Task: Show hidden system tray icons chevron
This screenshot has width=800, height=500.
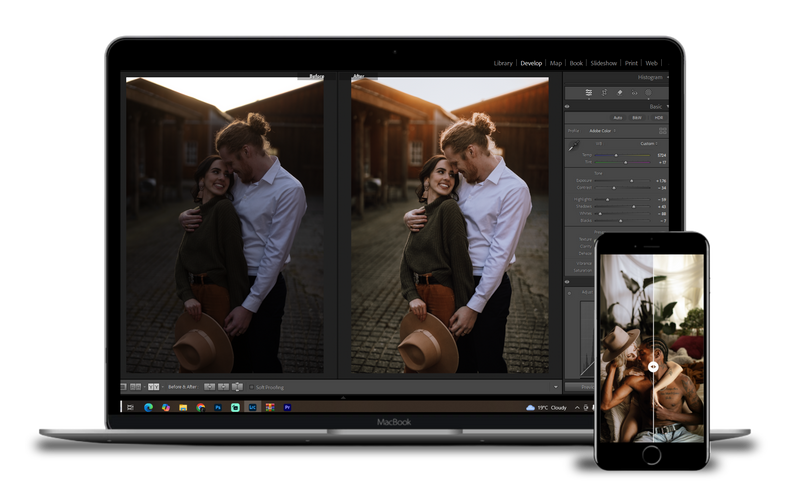Action: click(x=577, y=408)
